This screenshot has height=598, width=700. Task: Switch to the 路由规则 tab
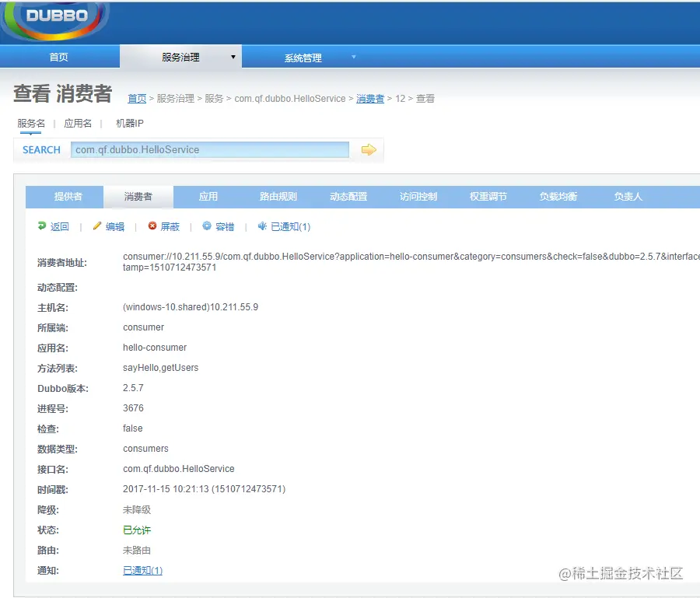(x=278, y=197)
